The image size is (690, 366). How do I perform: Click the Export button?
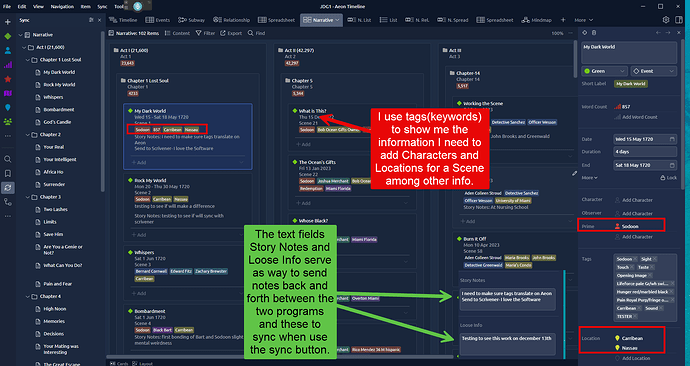(x=231, y=33)
